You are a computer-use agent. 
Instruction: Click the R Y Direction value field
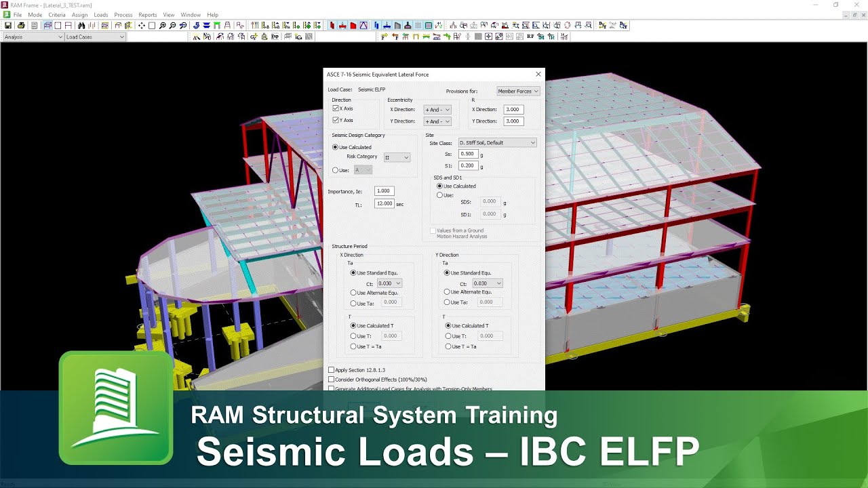pos(513,121)
